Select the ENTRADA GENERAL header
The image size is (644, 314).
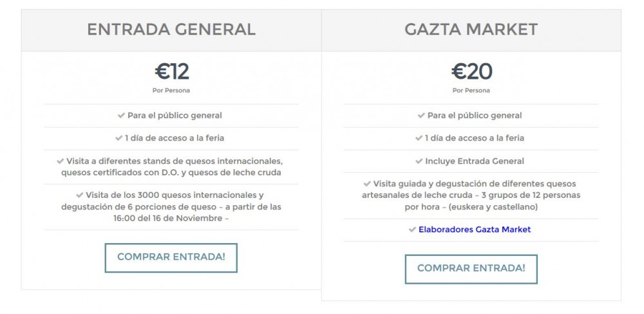point(171,30)
